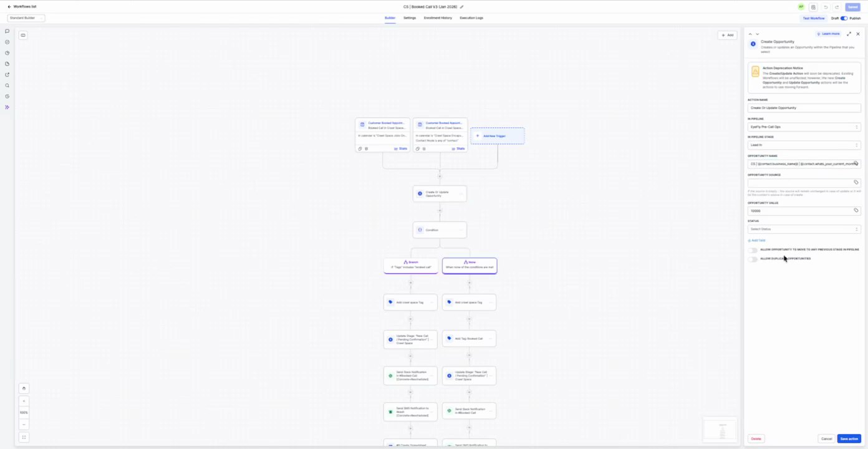This screenshot has height=449, width=868.
Task: Select the None branch node
Action: tap(470, 266)
